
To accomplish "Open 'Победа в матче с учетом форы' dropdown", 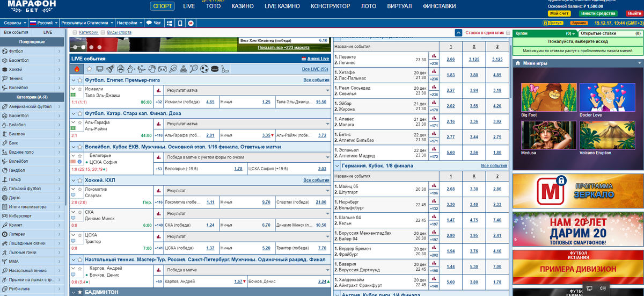I will (x=247, y=157).
